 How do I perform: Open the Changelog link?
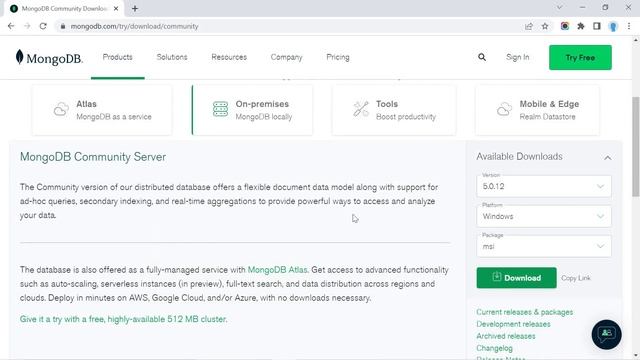(494, 348)
